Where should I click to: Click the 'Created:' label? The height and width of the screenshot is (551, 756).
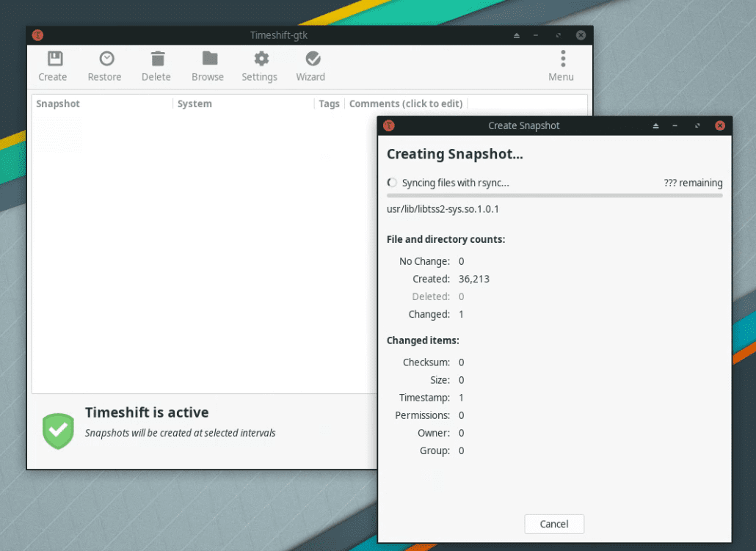click(x=431, y=279)
